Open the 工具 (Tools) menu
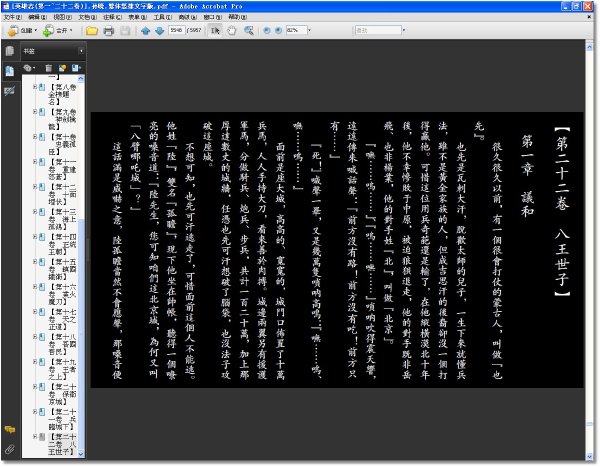This screenshot has width=600, height=467. (163, 17)
